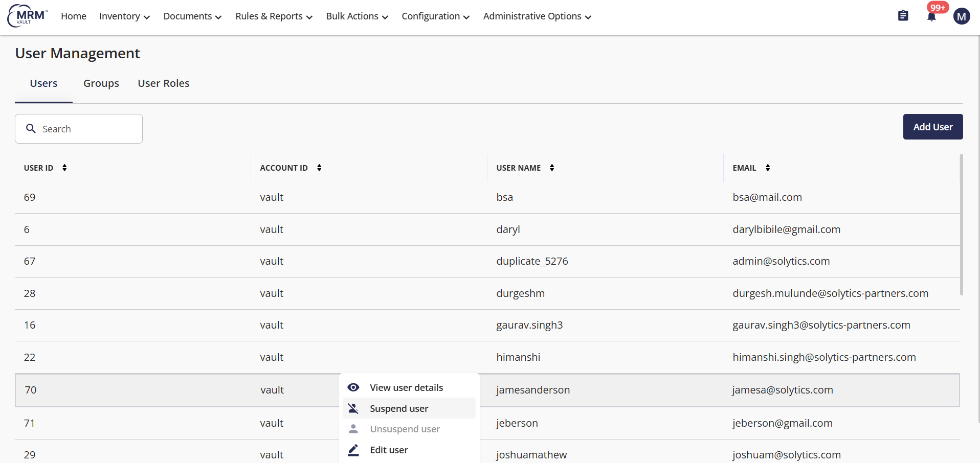Expand the Documents dropdown
The height and width of the screenshot is (463, 980).
(x=192, y=16)
